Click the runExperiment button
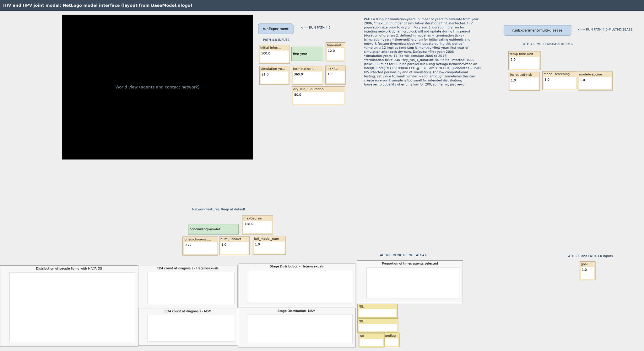The width and height of the screenshot is (644, 351). [276, 29]
